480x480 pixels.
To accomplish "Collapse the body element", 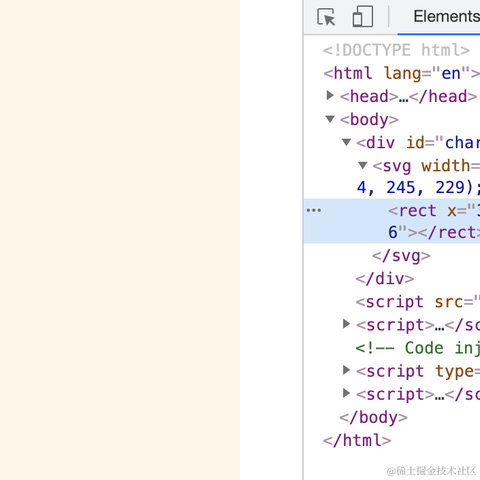I will (330, 119).
